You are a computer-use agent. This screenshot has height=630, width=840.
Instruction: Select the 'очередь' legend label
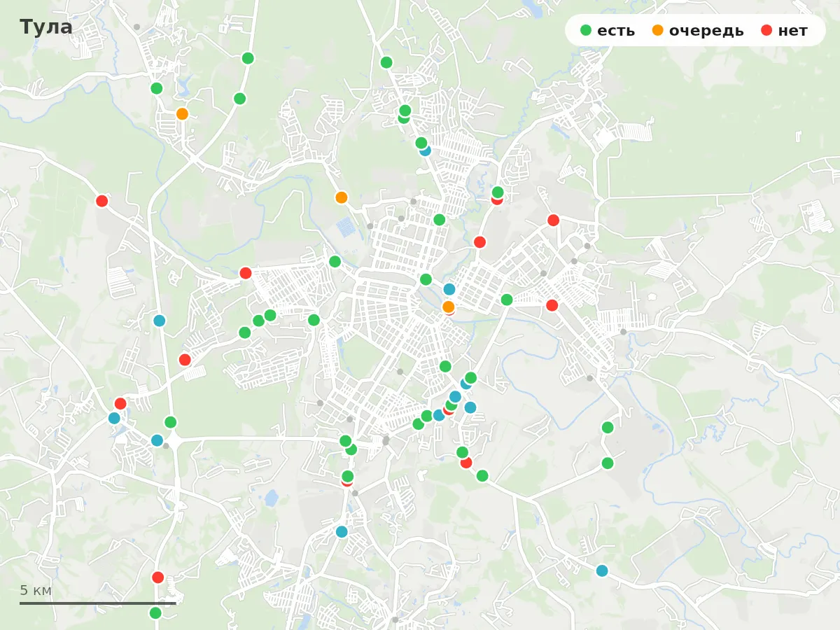706,31
